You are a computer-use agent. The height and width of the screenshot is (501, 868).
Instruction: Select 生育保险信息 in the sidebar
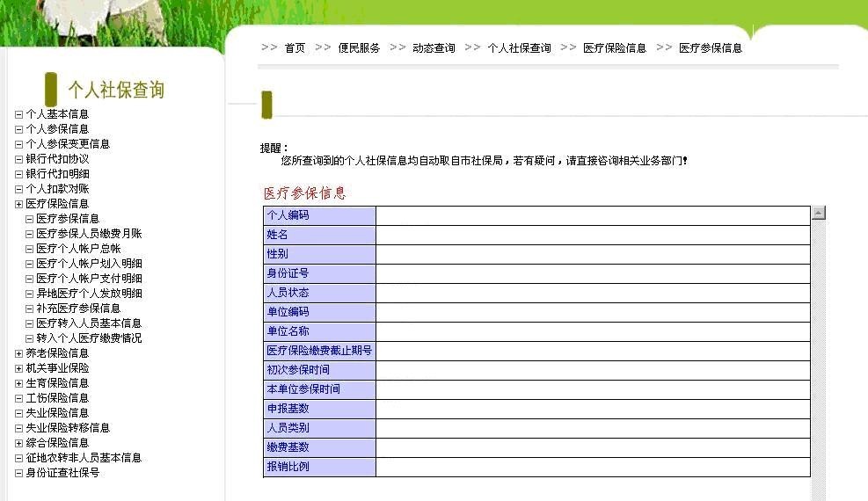[x=57, y=382]
